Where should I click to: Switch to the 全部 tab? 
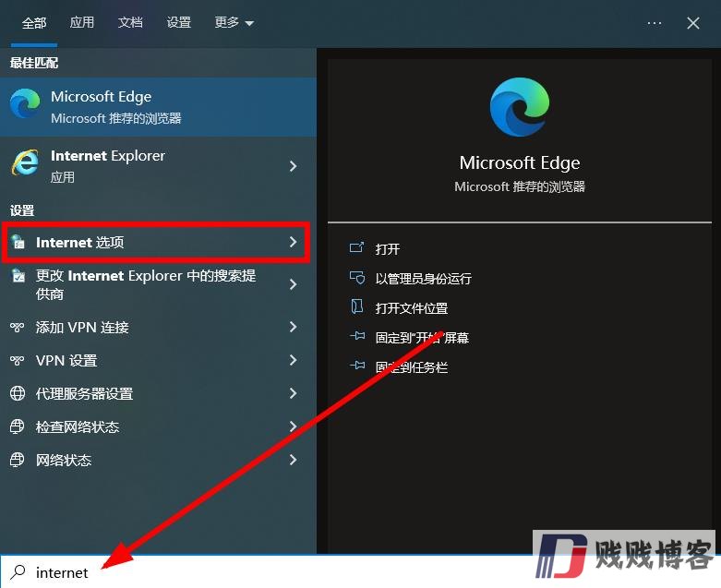(34, 22)
